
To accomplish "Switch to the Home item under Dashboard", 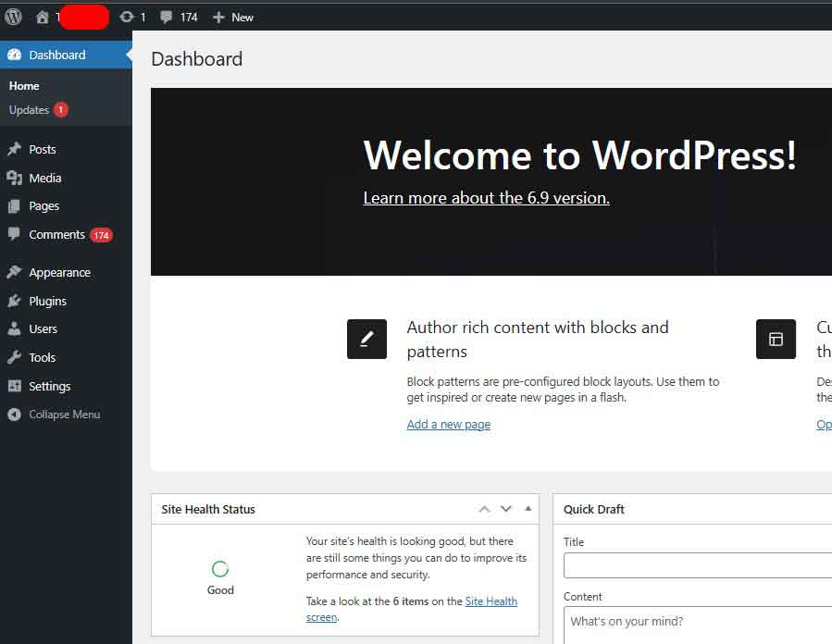I will tap(22, 85).
